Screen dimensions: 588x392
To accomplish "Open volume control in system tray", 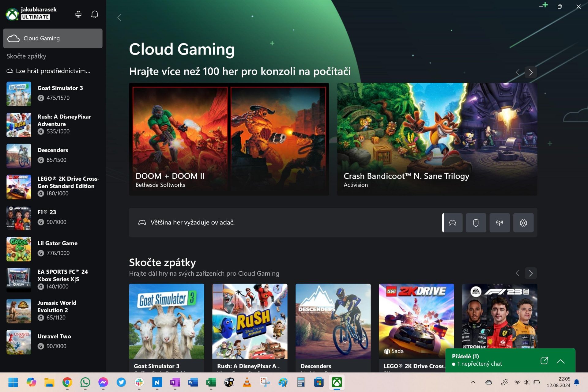I will (x=526, y=382).
